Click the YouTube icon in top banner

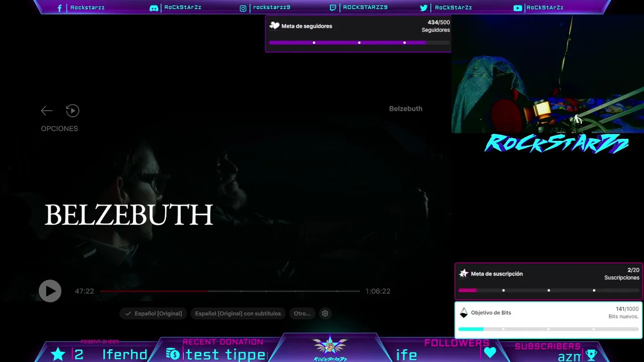518,8
